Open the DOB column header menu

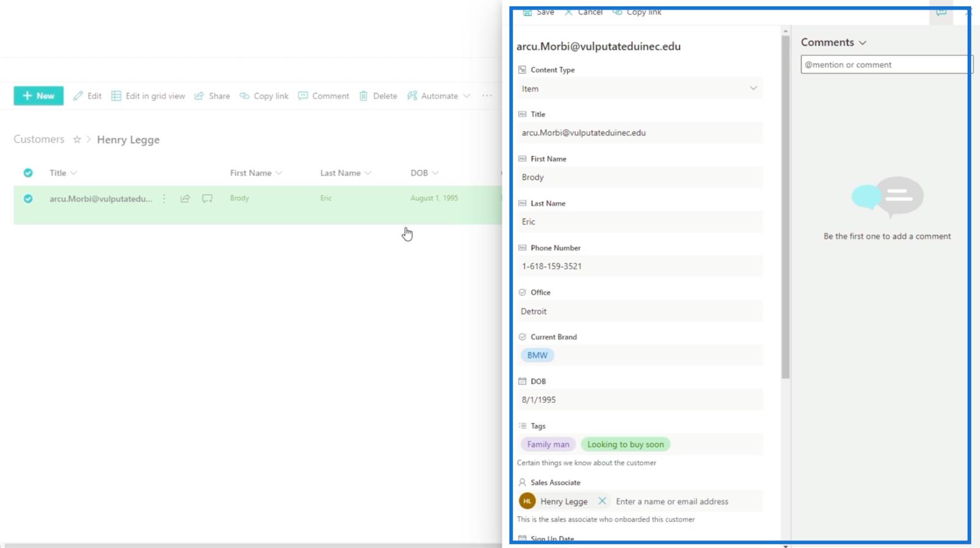tap(424, 173)
